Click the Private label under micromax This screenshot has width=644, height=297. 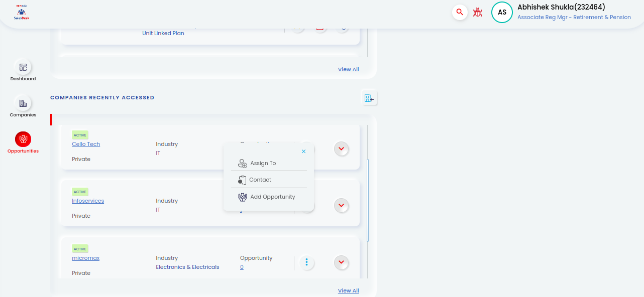(81, 273)
